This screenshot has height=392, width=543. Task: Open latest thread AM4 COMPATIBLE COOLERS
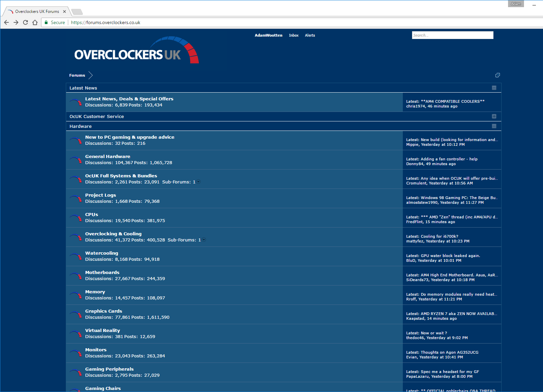453,101
